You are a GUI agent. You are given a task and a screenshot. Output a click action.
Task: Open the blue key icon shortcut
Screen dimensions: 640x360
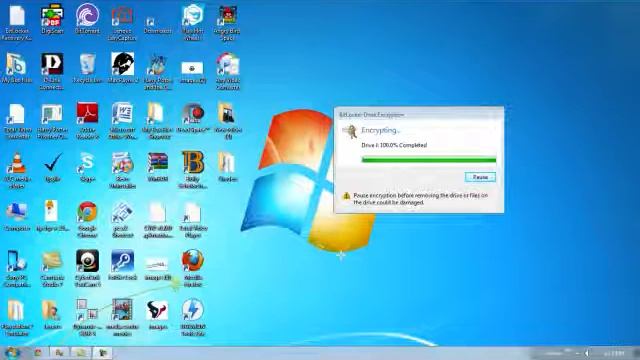point(122,265)
